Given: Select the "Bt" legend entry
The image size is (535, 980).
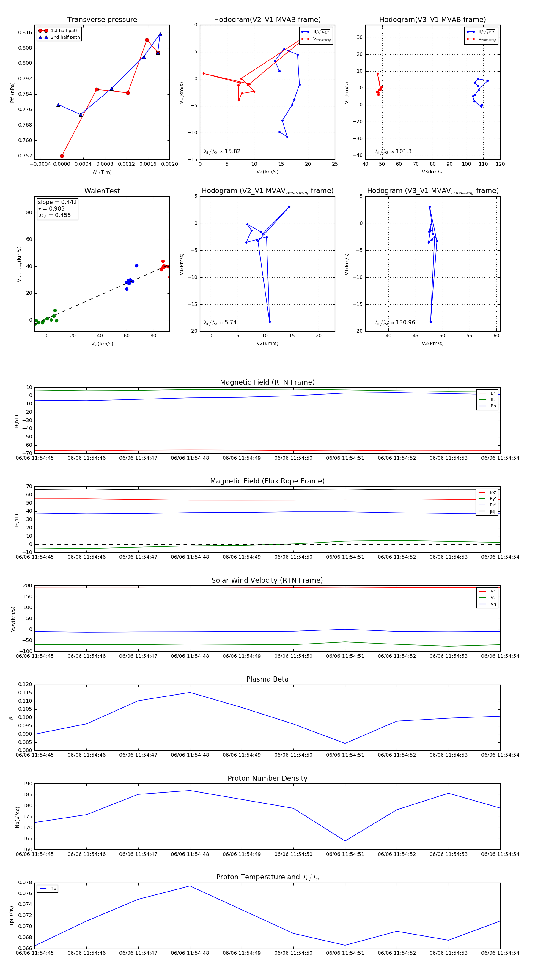Looking at the screenshot, I should click(x=487, y=400).
